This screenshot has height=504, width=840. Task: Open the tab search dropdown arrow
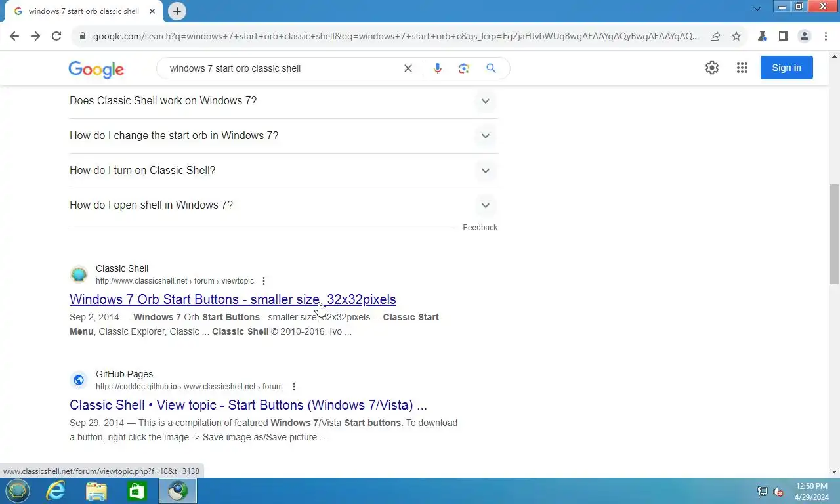click(757, 9)
